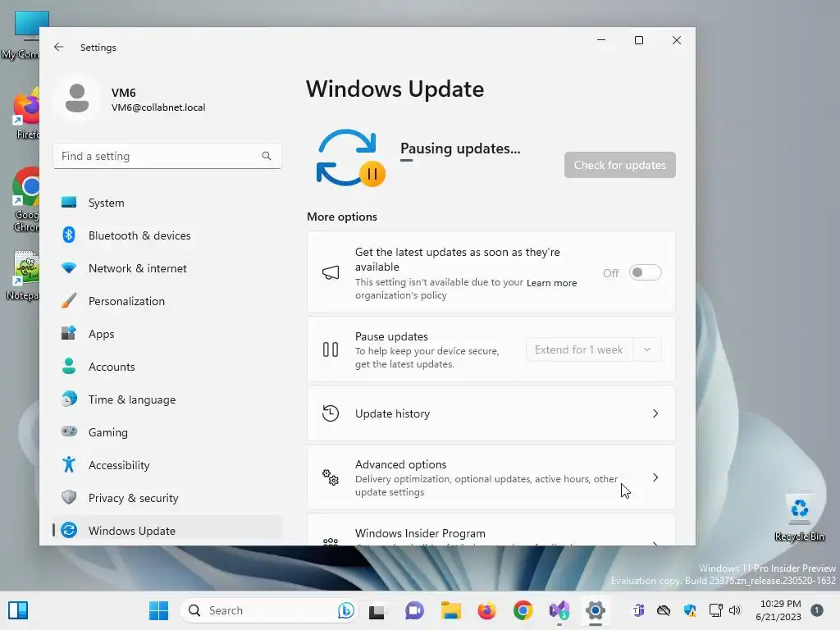
Task: Click the Teams tray icon
Action: click(638, 610)
